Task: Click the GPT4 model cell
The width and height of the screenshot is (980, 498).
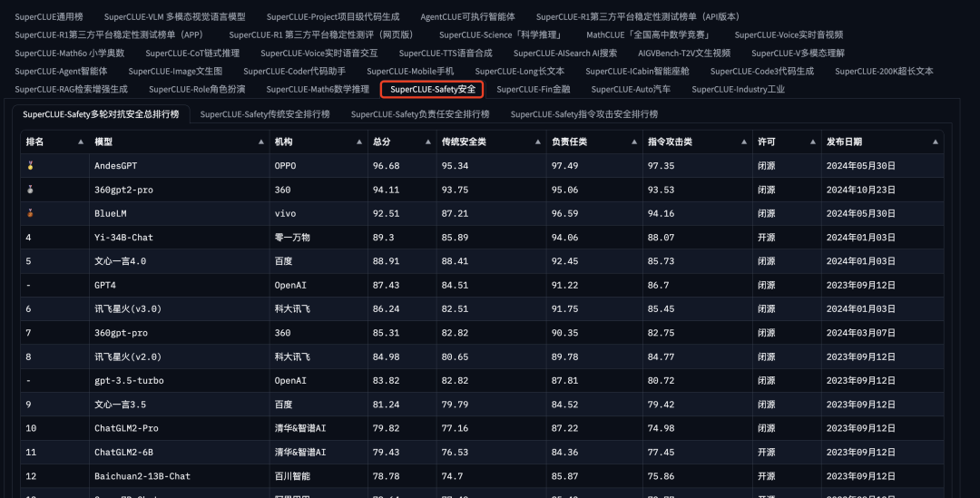Action: click(x=180, y=285)
